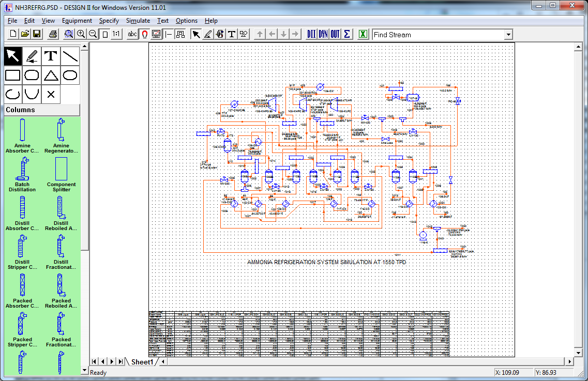The image size is (588, 381).
Task: Click the zoom area globe icon
Action: [x=69, y=34]
